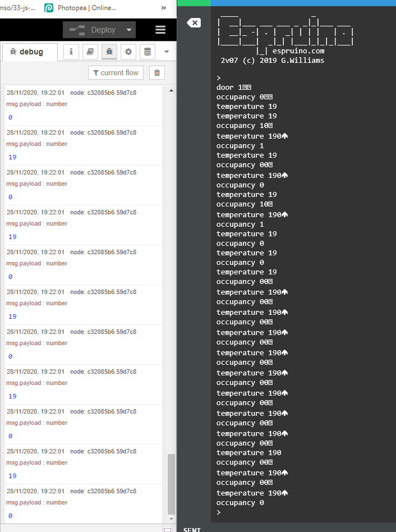Open the help book icon tab
The width and height of the screenshot is (396, 532).
click(x=90, y=52)
